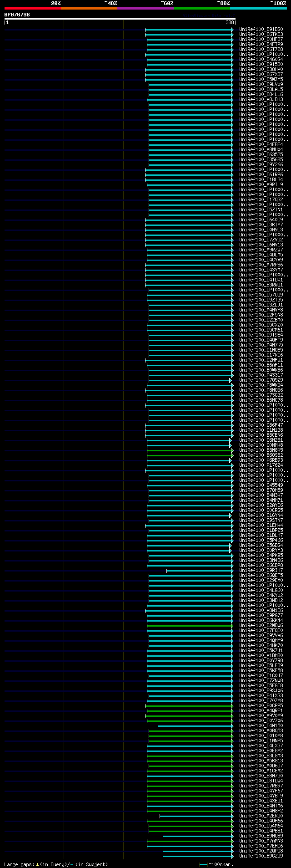Viewport: 291px width, 868px height.
Task: Select the UniRef100_Q6IRP6 hit label
Action: click(x=261, y=174)
